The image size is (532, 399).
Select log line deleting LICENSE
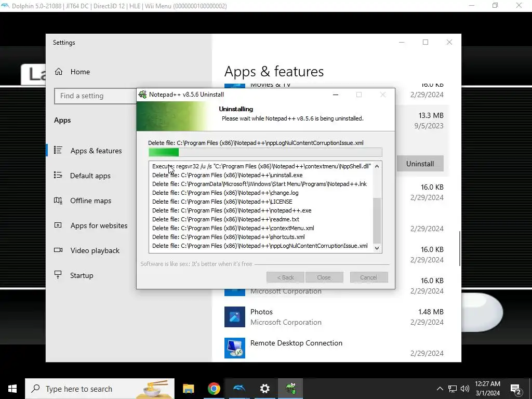tap(222, 202)
